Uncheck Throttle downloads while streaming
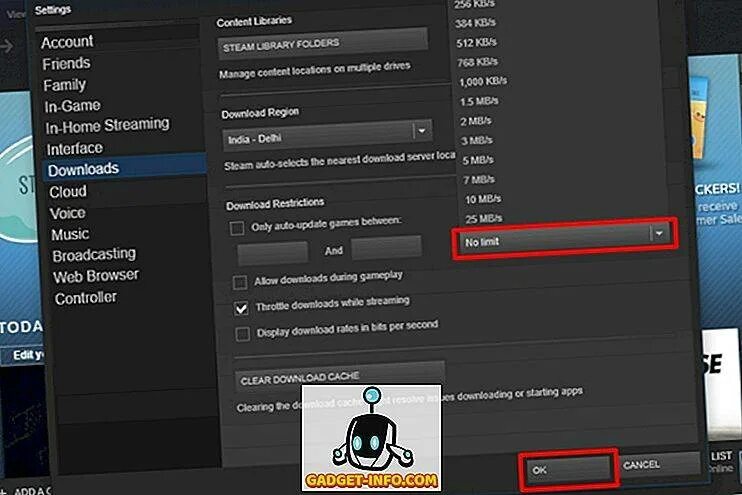The image size is (742, 495). tap(241, 309)
